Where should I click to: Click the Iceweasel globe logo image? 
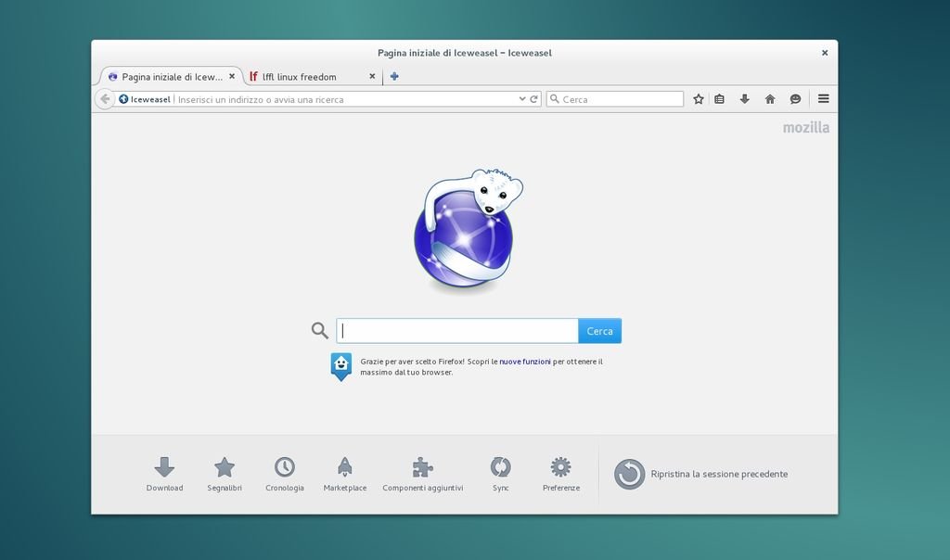468,231
